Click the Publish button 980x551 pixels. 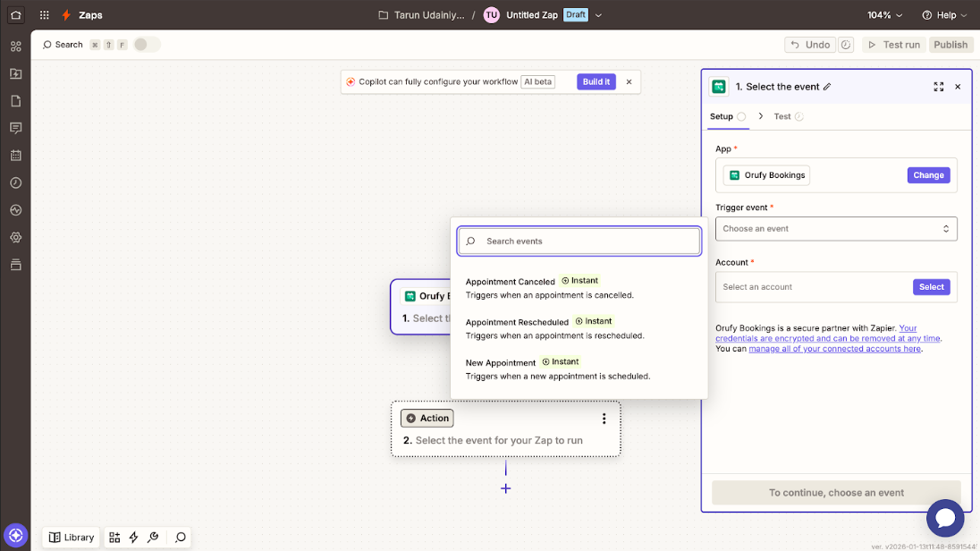pyautogui.click(x=950, y=44)
